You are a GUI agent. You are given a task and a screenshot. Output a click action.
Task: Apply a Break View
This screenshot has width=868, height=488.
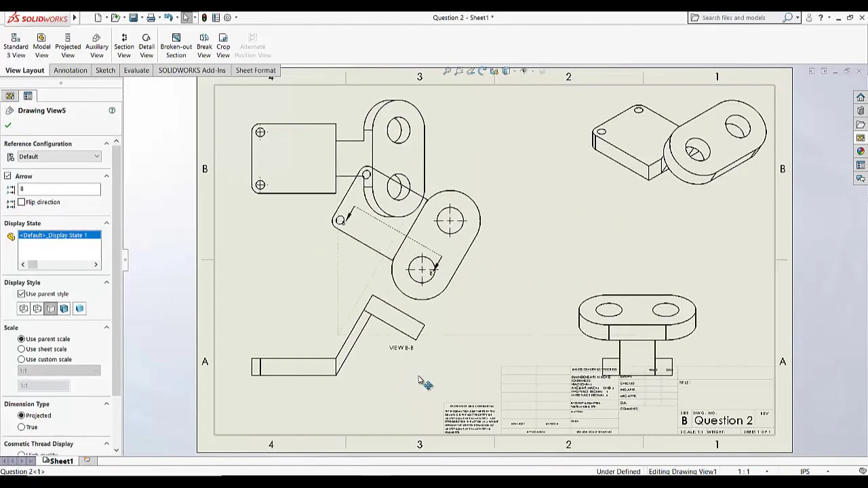pyautogui.click(x=204, y=45)
